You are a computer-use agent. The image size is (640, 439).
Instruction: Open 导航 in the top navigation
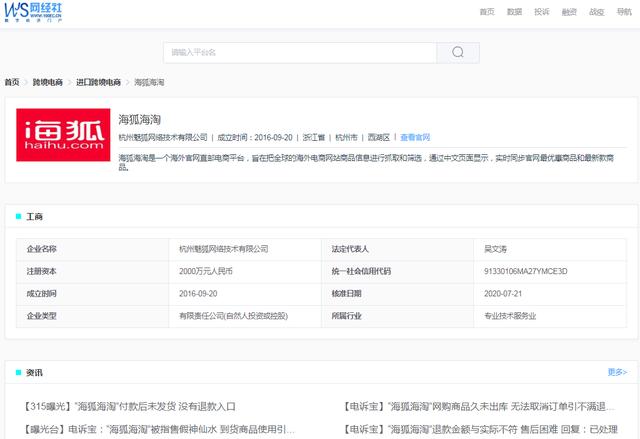624,12
